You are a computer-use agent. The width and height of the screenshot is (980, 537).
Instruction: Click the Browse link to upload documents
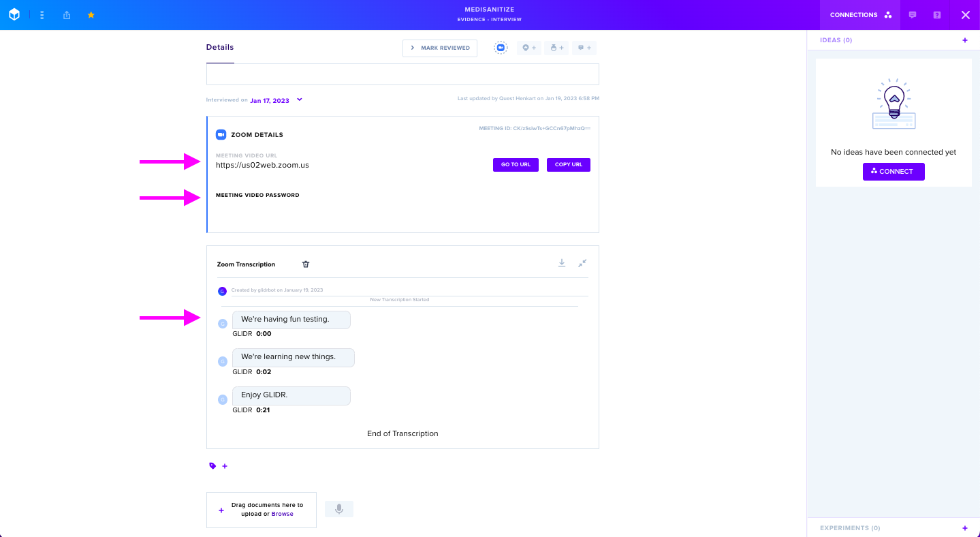pos(283,514)
